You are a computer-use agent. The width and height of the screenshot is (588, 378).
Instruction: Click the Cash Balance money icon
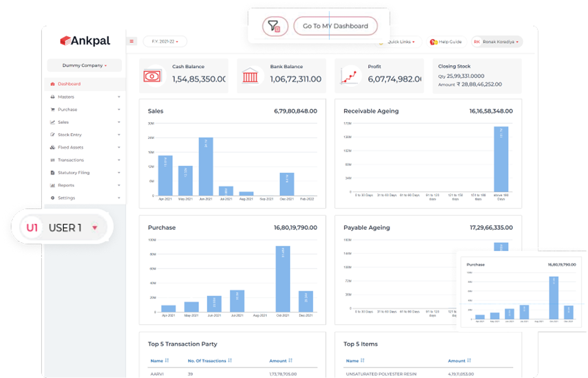[153, 75]
